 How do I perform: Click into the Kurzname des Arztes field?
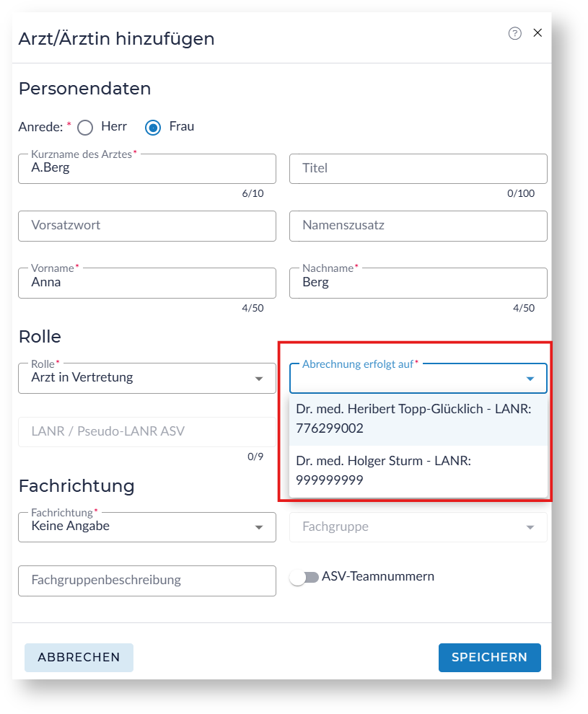[x=147, y=169]
